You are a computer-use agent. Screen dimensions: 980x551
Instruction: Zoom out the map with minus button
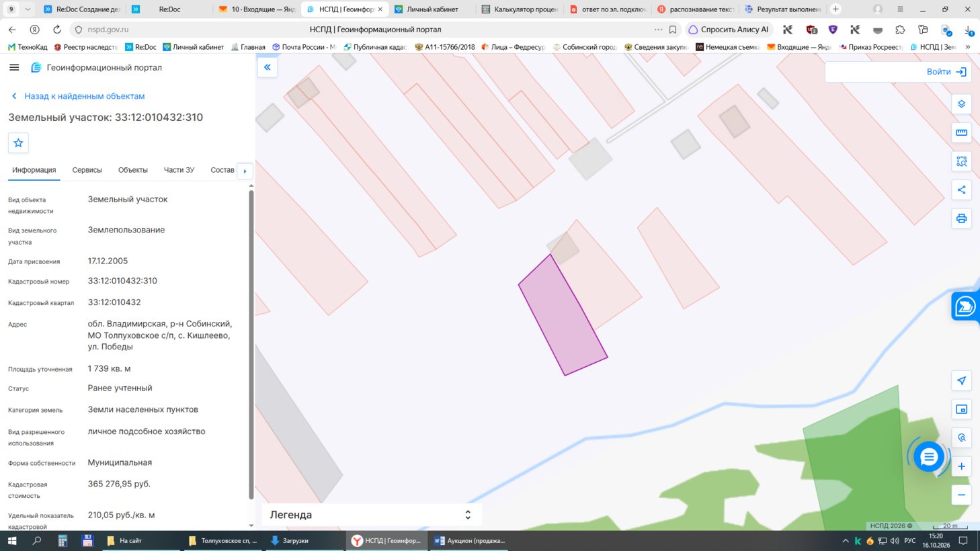961,495
